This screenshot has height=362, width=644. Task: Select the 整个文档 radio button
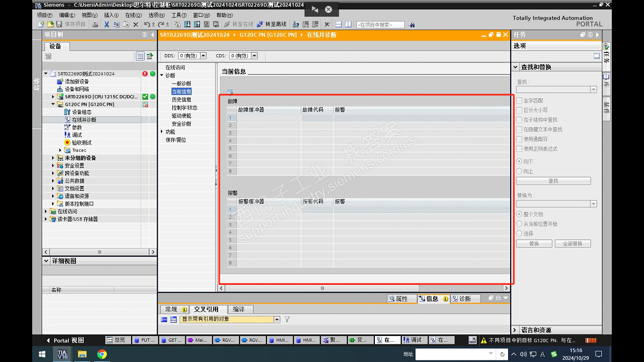click(519, 214)
